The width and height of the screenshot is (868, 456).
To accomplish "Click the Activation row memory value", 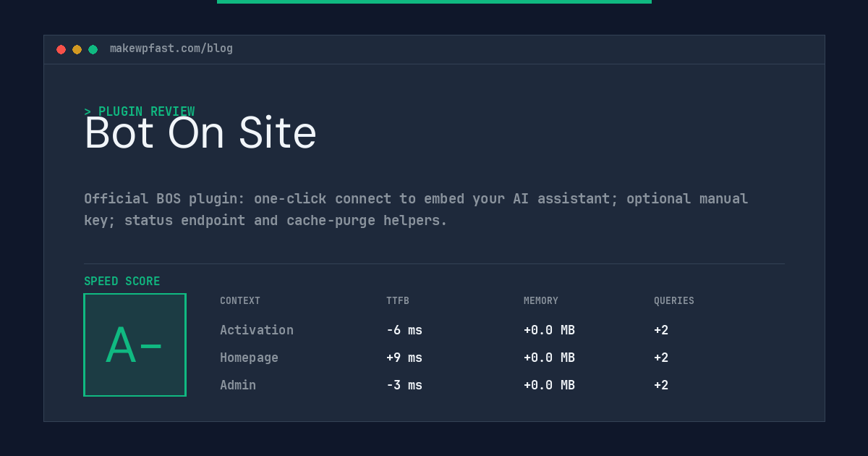I will point(549,330).
